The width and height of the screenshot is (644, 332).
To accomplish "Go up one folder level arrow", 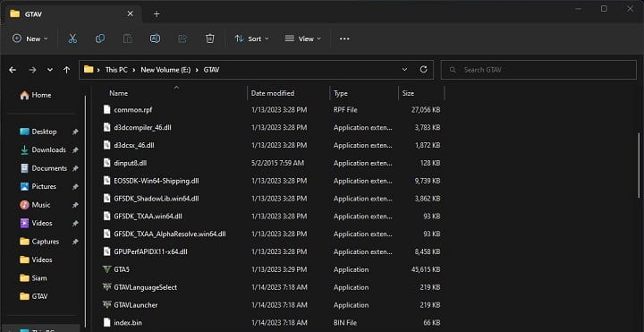I will 66,70.
